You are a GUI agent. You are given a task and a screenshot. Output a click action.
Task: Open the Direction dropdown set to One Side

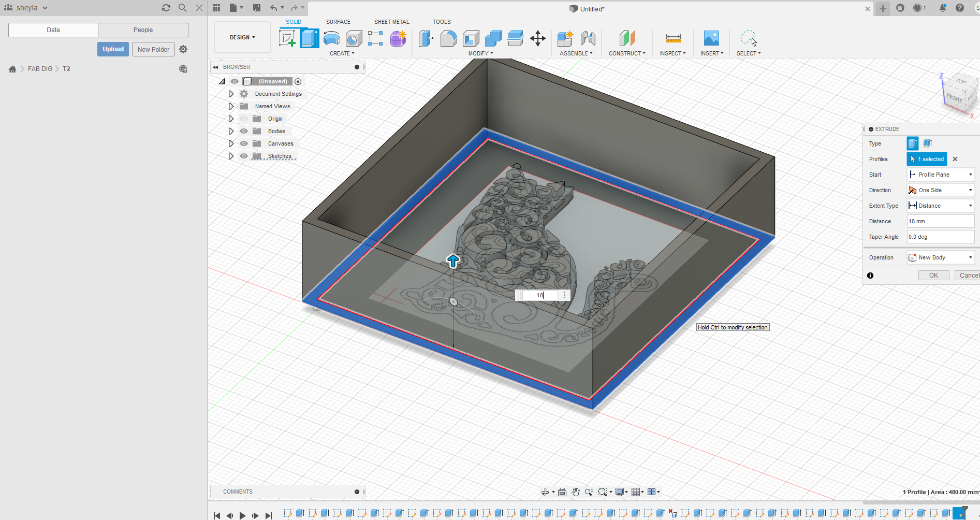pyautogui.click(x=941, y=190)
